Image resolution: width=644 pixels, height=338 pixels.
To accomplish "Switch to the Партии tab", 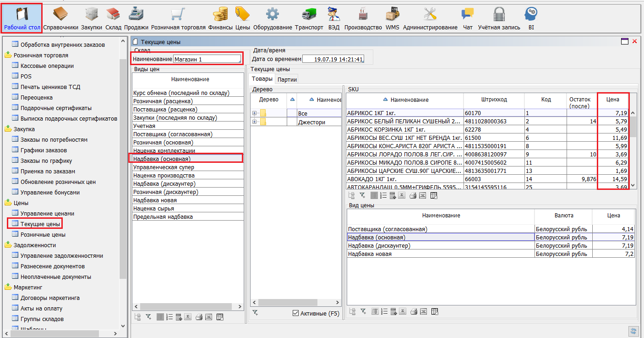I will point(287,79).
